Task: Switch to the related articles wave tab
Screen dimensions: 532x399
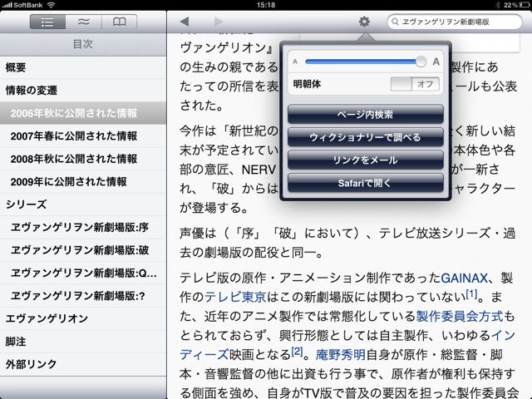Action: 83,22
